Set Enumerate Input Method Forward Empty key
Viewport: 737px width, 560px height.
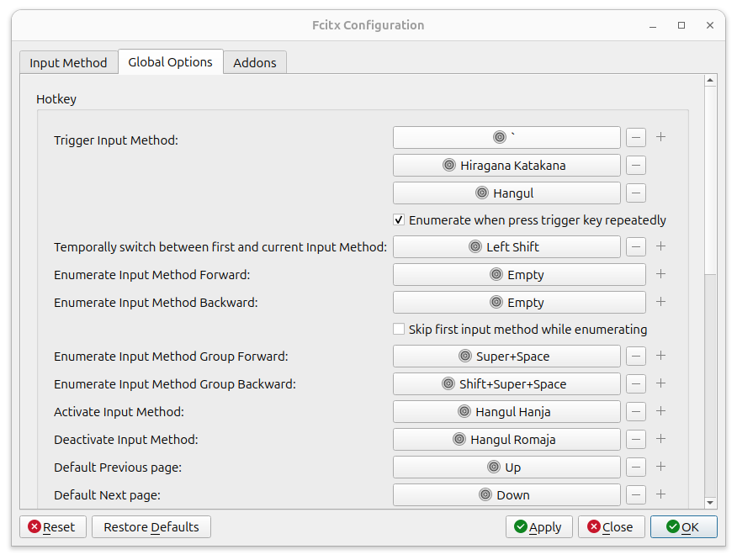519,274
